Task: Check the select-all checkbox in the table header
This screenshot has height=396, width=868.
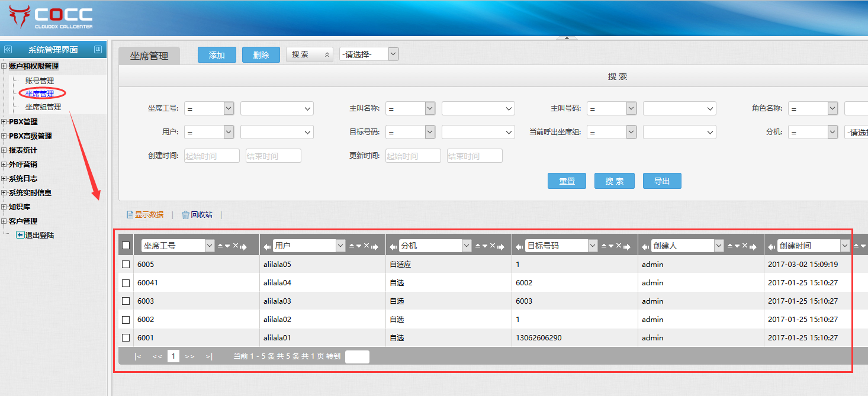Action: pos(126,246)
